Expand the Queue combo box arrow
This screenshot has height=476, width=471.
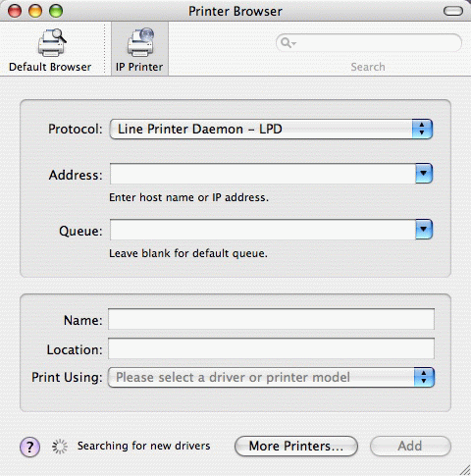[424, 230]
